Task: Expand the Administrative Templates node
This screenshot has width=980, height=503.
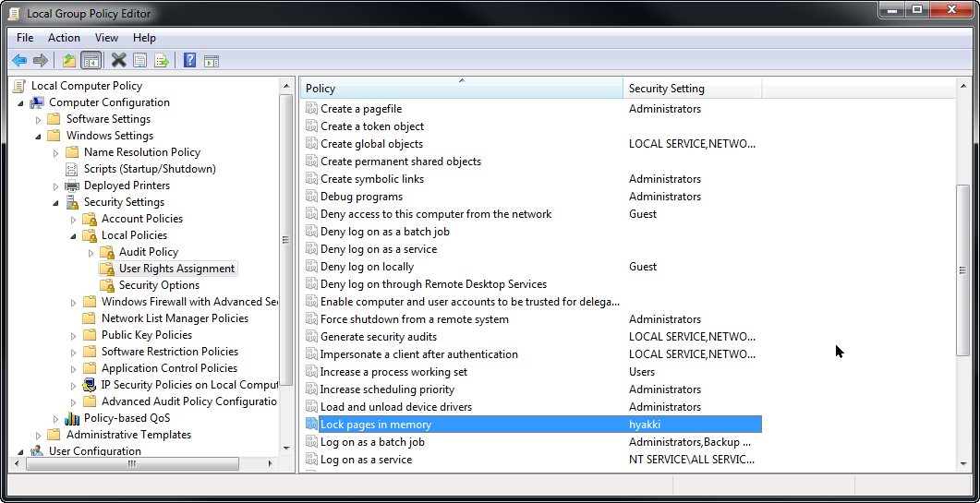Action: click(x=39, y=435)
